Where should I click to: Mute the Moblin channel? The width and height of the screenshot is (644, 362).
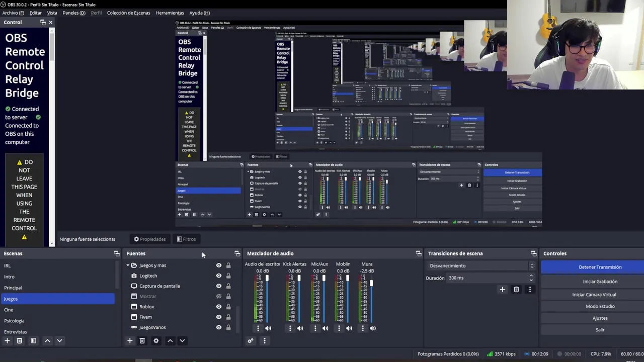click(349, 328)
